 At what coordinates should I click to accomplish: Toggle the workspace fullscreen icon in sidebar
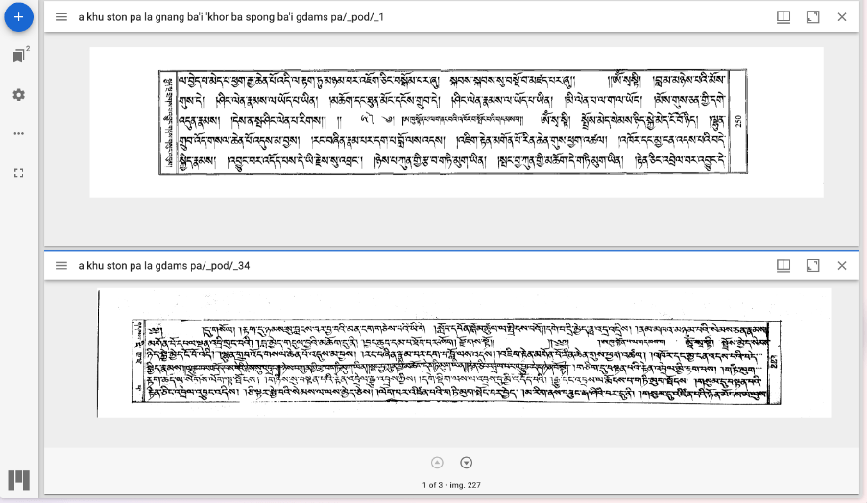tap(18, 172)
